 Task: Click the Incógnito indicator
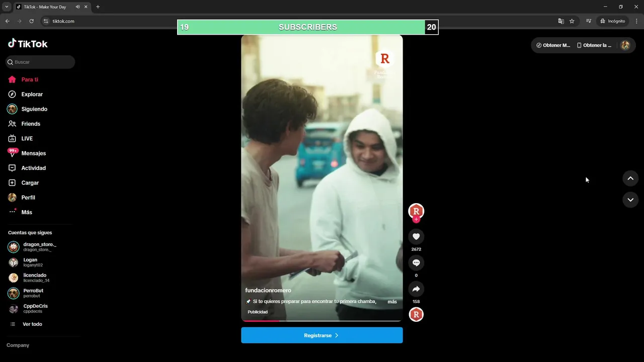[613, 21]
